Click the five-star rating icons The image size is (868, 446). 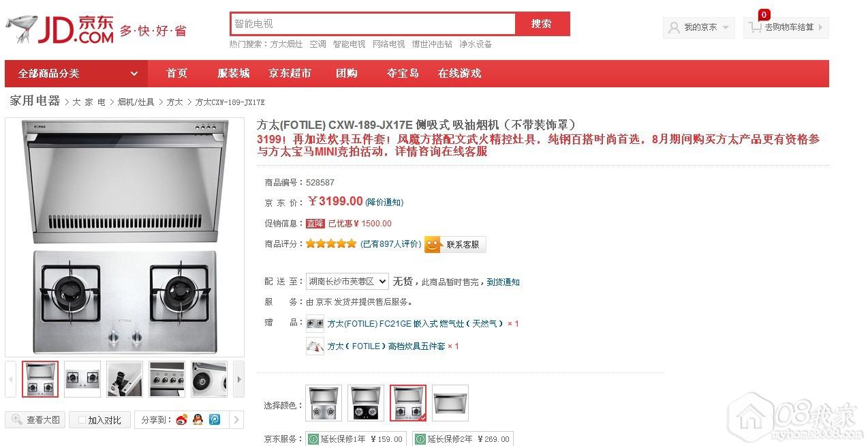[x=331, y=243]
